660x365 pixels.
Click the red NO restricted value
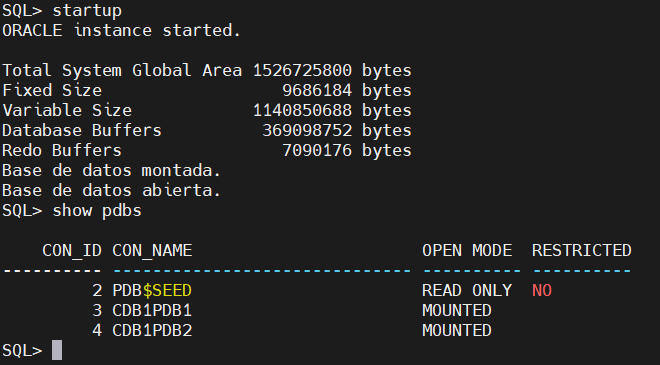(x=542, y=290)
